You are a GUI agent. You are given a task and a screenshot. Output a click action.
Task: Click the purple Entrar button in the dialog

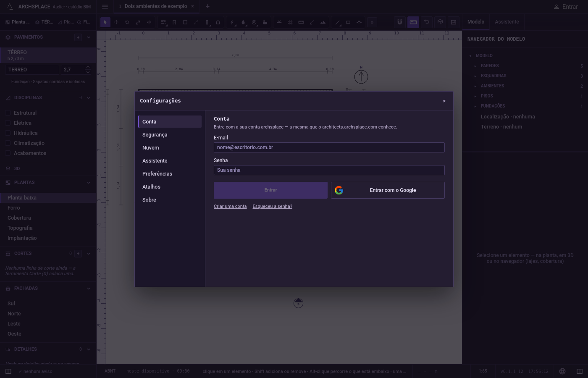[270, 190]
